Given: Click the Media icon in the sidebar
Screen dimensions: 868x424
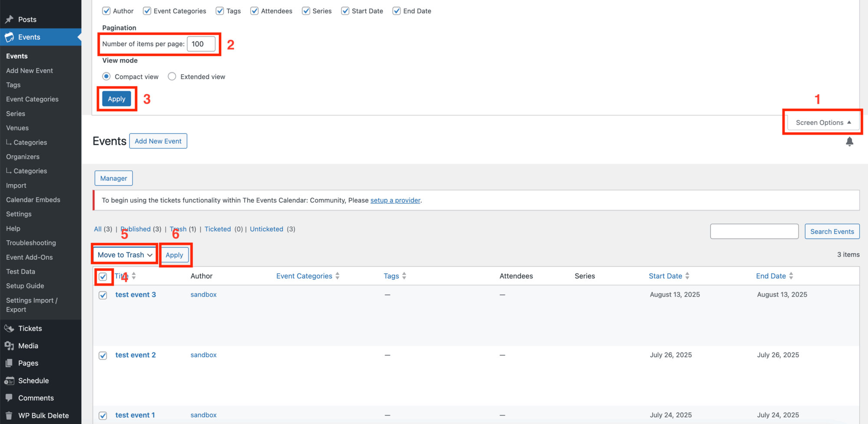Looking at the screenshot, I should pos(10,345).
